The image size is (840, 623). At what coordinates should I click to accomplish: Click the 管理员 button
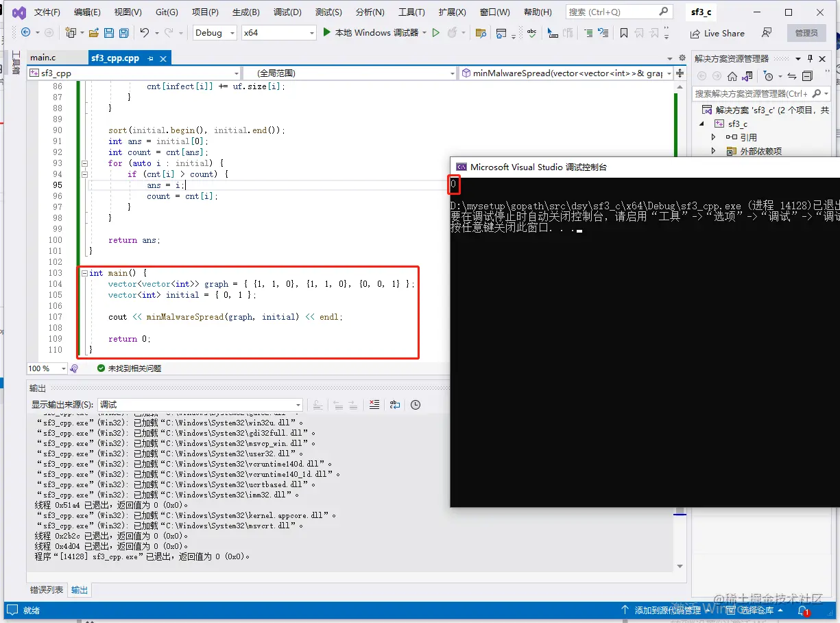[x=806, y=33]
